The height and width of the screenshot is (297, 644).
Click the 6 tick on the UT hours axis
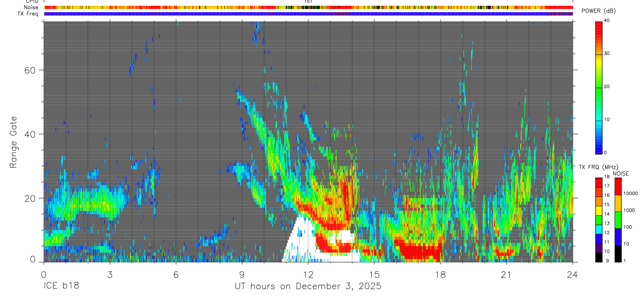coord(176,274)
